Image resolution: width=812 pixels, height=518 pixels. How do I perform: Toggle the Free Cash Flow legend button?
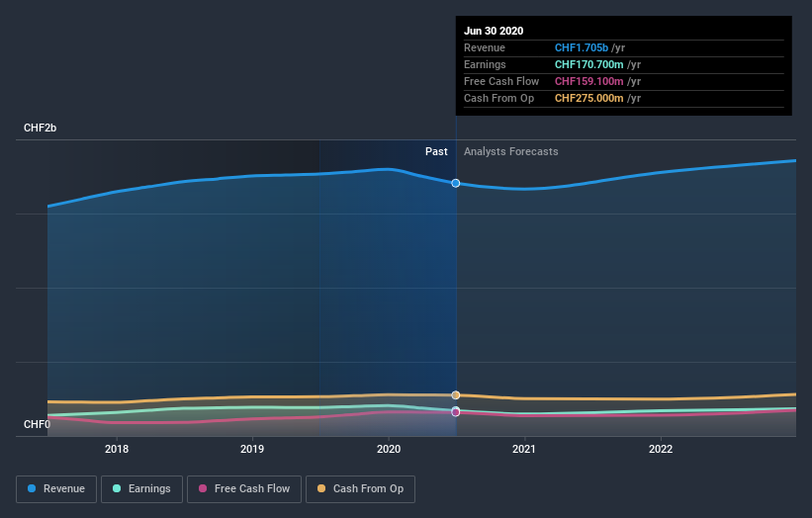pos(244,489)
